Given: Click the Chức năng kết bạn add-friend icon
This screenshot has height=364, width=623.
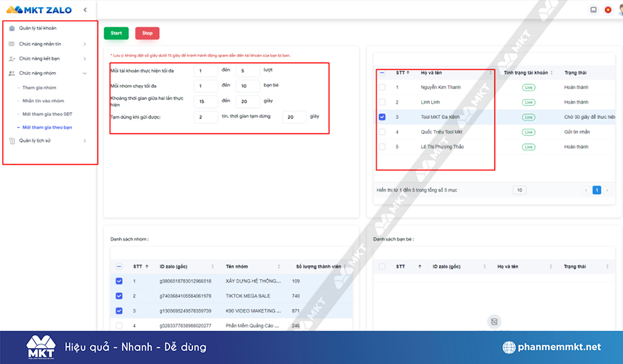Looking at the screenshot, I should (11, 59).
